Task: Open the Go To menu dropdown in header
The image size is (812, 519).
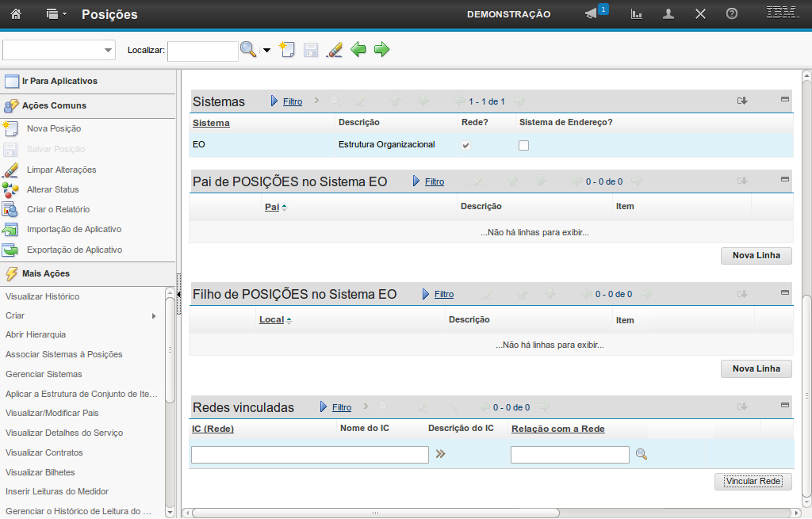Action: point(56,14)
